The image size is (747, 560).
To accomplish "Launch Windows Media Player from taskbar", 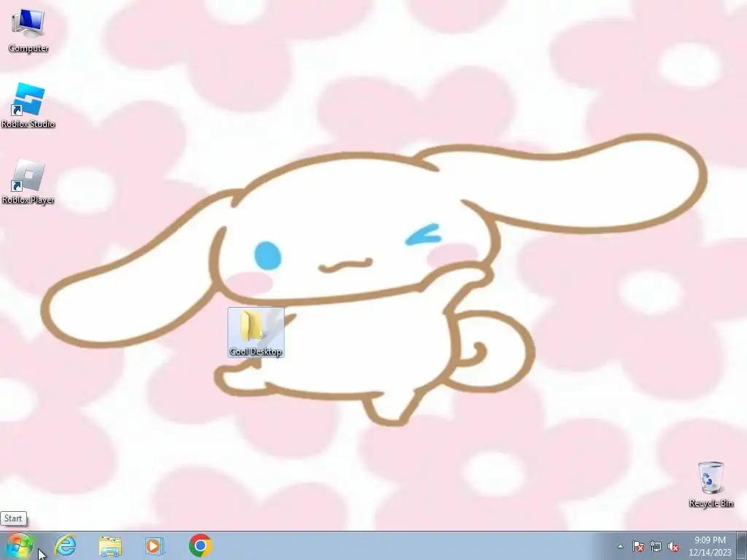I will tap(155, 545).
